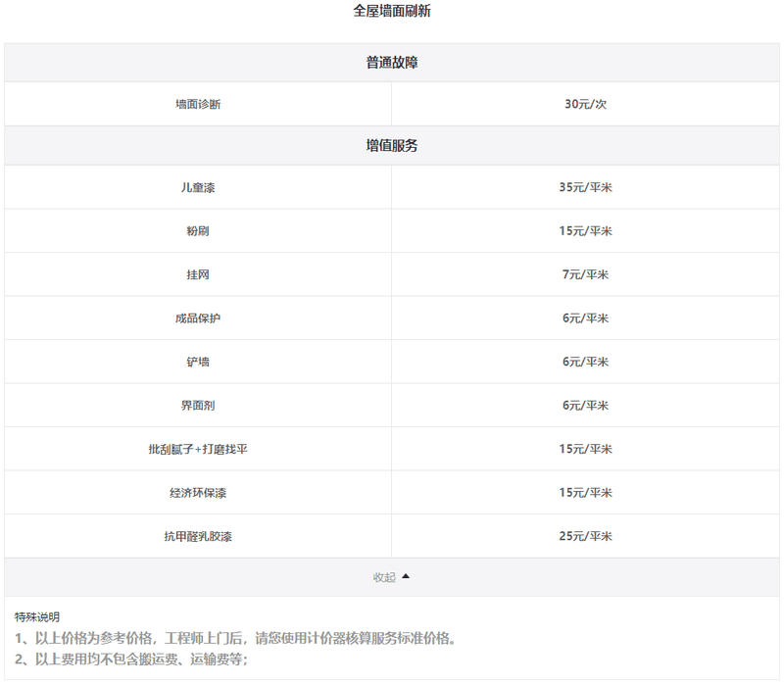
Task: Click the 7元/平米 price cell
Action: (586, 274)
